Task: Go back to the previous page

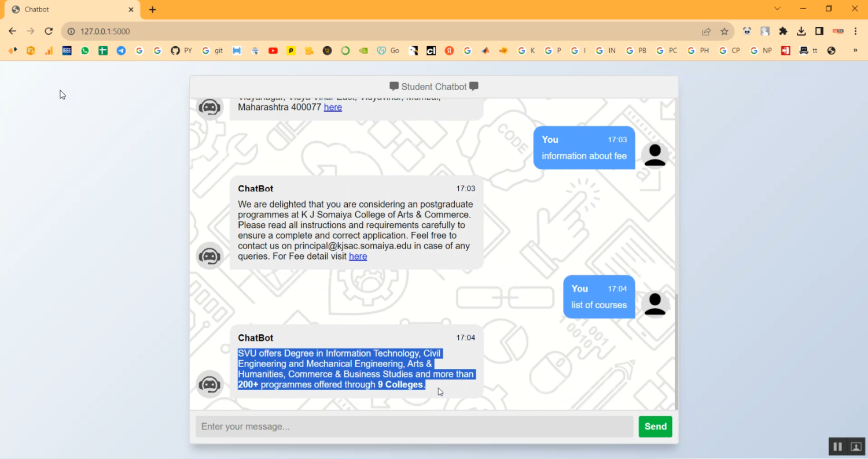Action: pos(12,31)
